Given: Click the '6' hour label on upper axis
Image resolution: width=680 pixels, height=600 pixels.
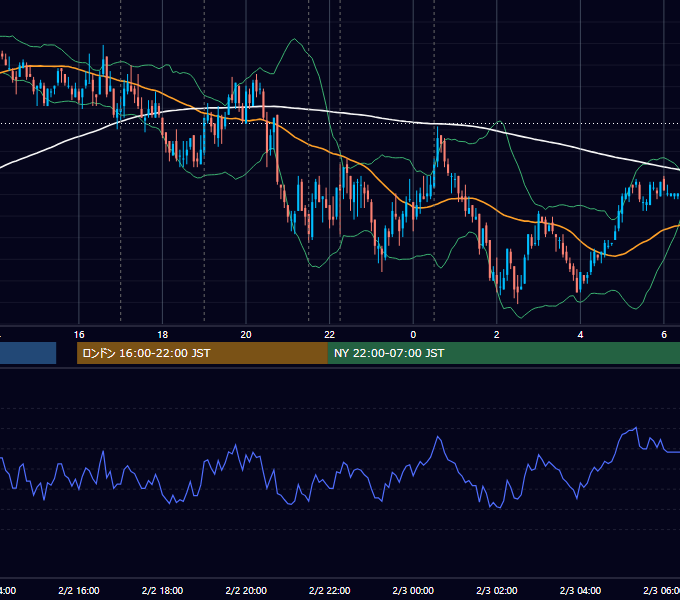Looking at the screenshot, I should (664, 335).
